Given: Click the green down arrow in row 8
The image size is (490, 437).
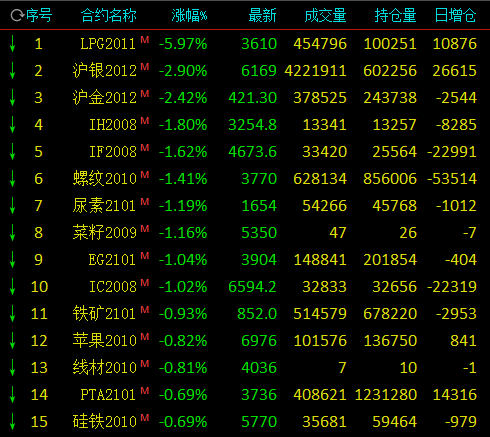Looking at the screenshot, I should (13, 233).
